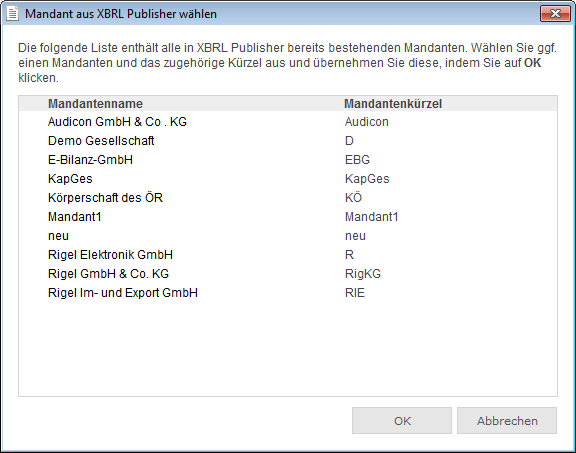The height and width of the screenshot is (453, 576).
Task: Click the RigKG abbreviation cell
Action: [x=363, y=274]
